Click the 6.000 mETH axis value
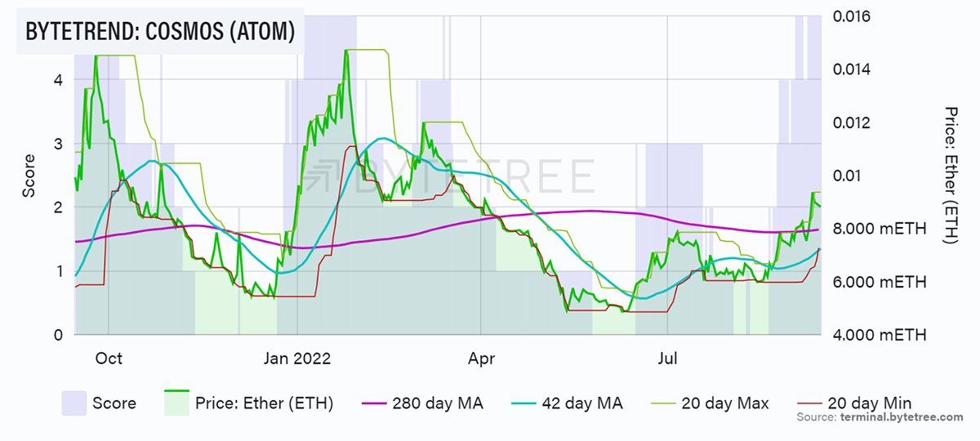The image size is (980, 441). click(879, 282)
